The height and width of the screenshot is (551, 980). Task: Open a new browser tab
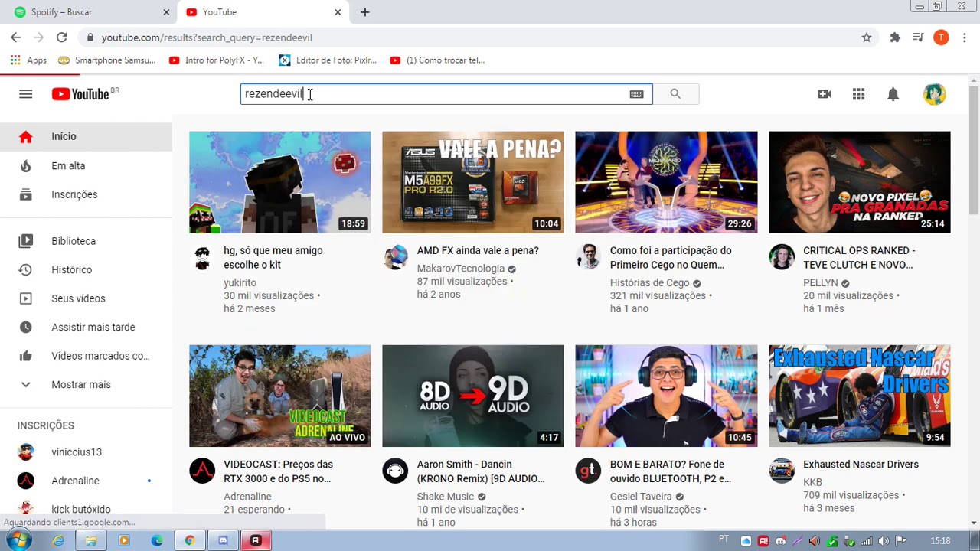tap(365, 12)
